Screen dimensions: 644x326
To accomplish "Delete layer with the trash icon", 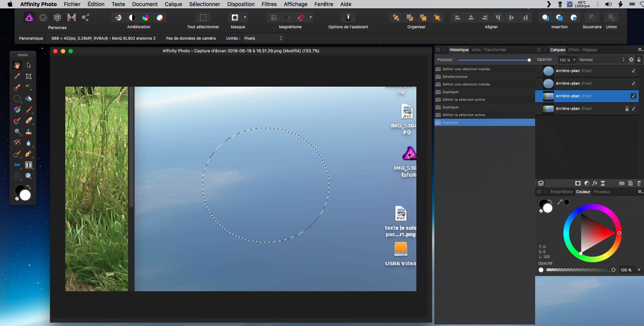I will pos(639,183).
